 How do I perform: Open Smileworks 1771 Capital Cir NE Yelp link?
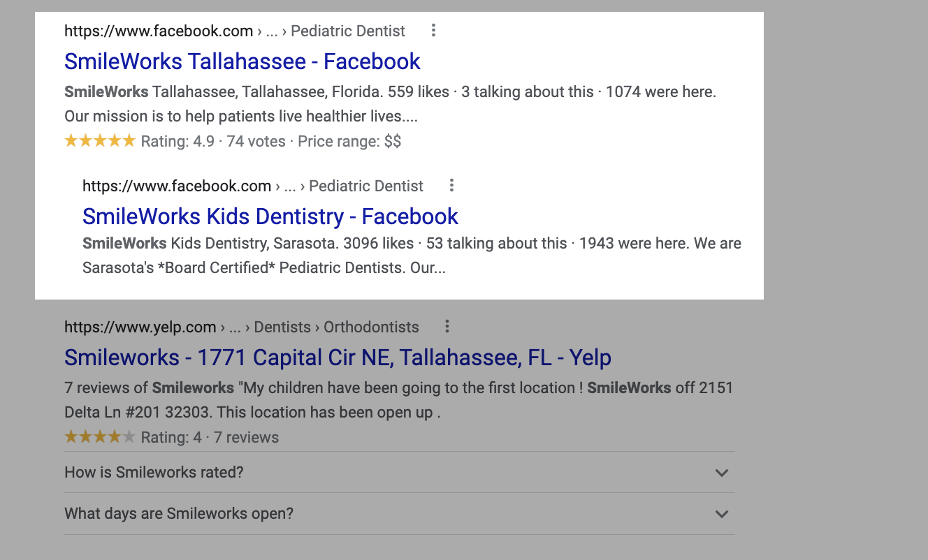[x=338, y=358]
